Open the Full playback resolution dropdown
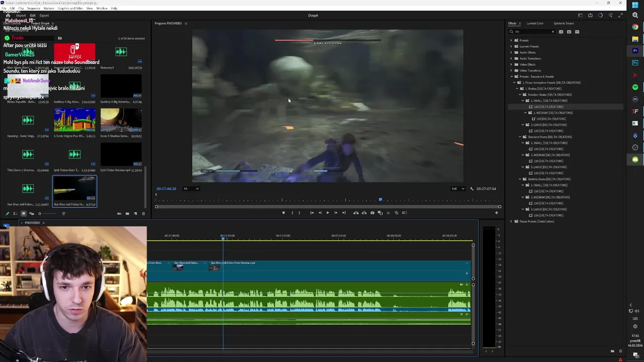The height and width of the screenshot is (362, 644). 458,189
